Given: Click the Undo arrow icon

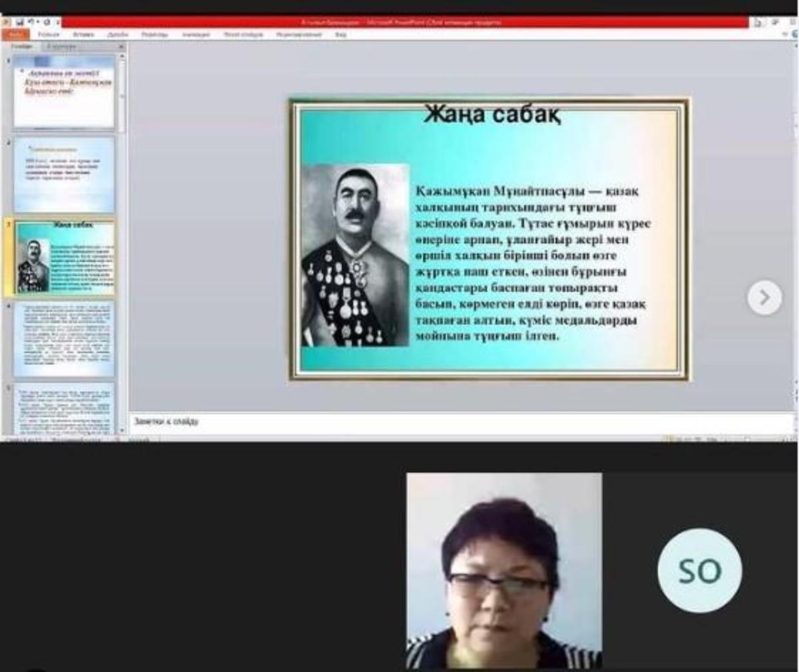Looking at the screenshot, I should click(x=31, y=23).
